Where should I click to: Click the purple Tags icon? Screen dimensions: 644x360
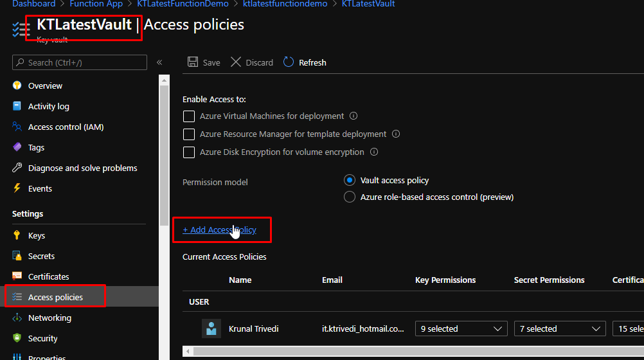coord(17,147)
